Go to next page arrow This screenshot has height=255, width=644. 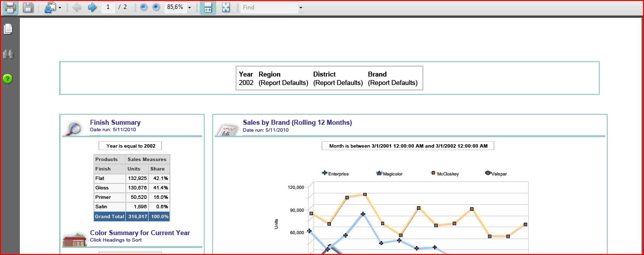click(92, 7)
